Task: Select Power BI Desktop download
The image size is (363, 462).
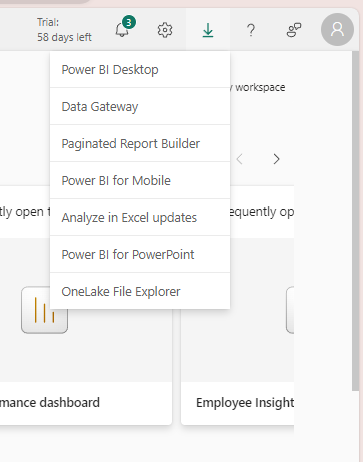Action: pos(140,70)
